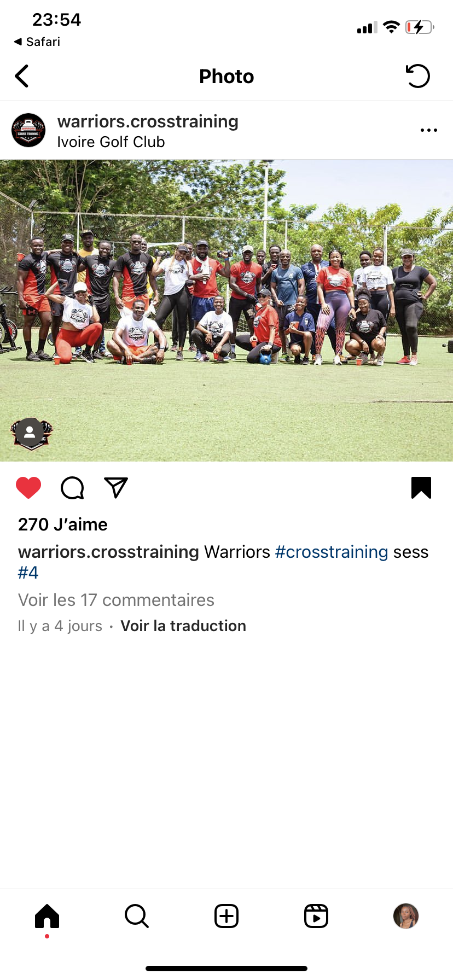Open comments via speech bubble icon
This screenshot has width=453, height=980.
tap(72, 488)
